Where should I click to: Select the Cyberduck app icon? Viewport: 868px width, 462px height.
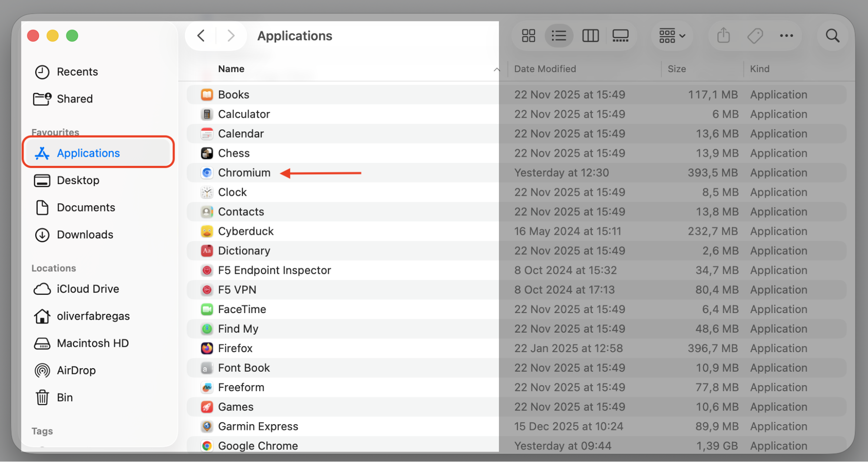pyautogui.click(x=207, y=231)
